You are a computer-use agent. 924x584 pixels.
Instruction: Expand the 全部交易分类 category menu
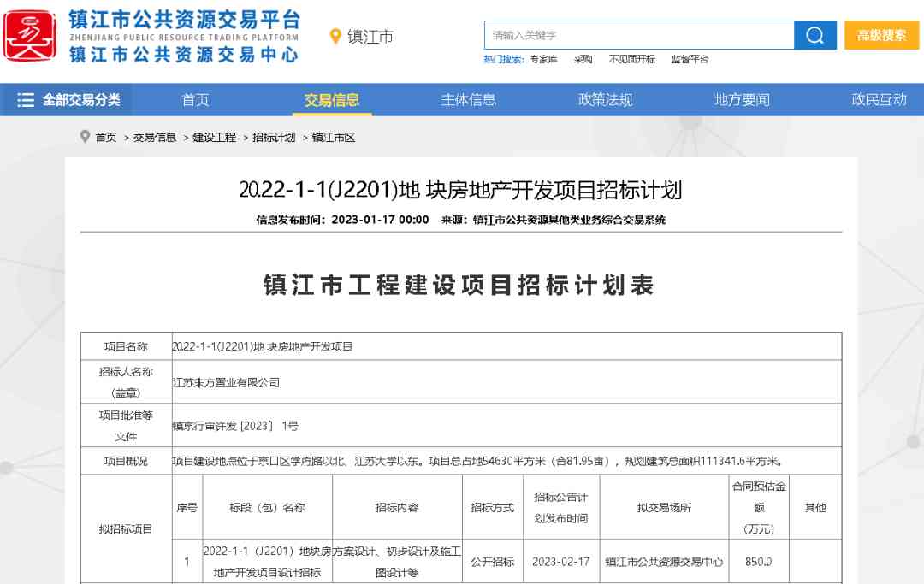[x=81, y=100]
